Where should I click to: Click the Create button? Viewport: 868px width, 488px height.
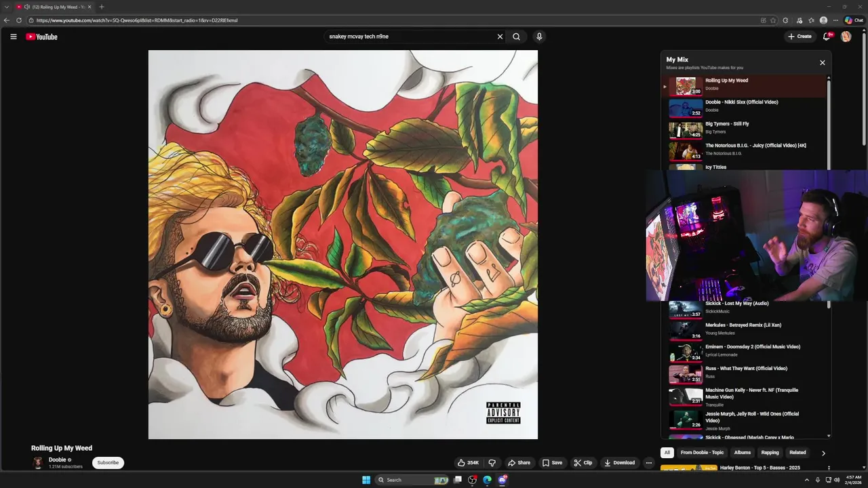pyautogui.click(x=800, y=37)
